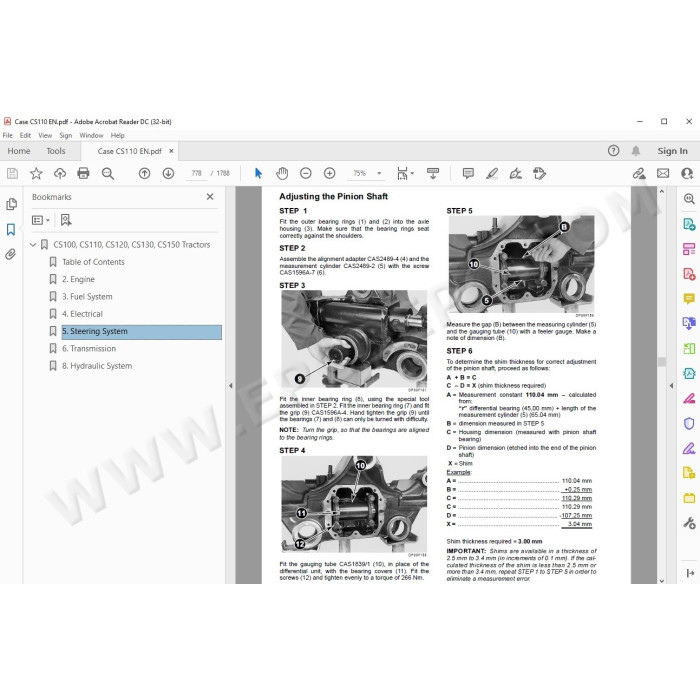Select the Highlight text tool
Screen dimensions: 700x700
tap(492, 173)
